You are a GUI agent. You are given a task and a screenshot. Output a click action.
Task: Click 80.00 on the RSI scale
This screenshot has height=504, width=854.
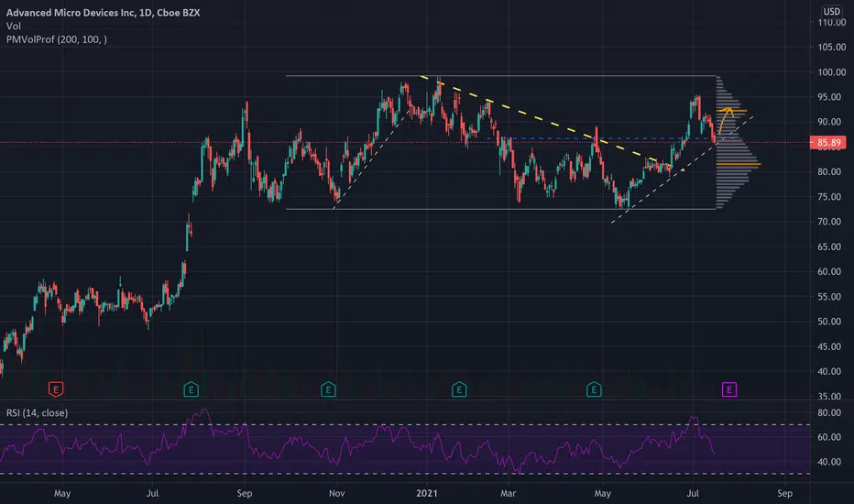coord(829,412)
